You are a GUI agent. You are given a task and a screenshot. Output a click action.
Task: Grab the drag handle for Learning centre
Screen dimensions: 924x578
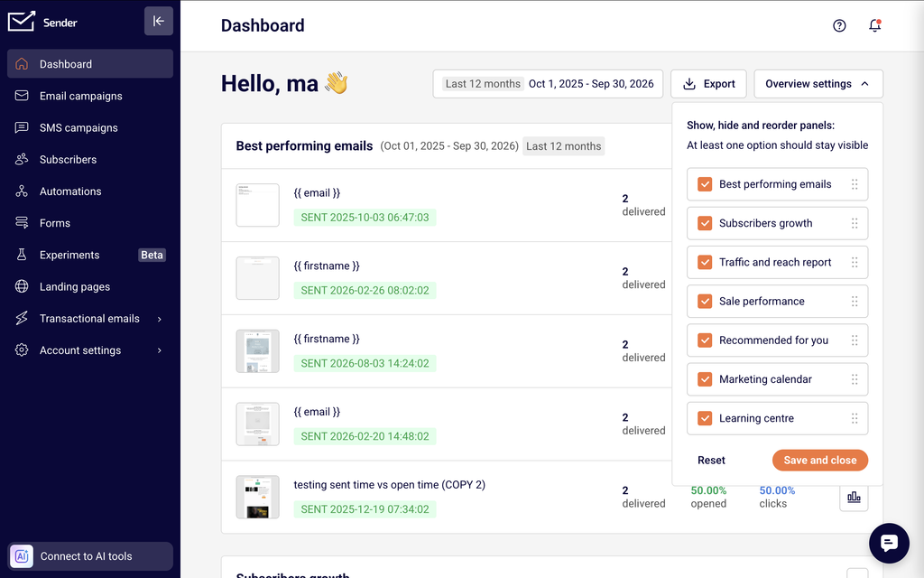click(855, 418)
